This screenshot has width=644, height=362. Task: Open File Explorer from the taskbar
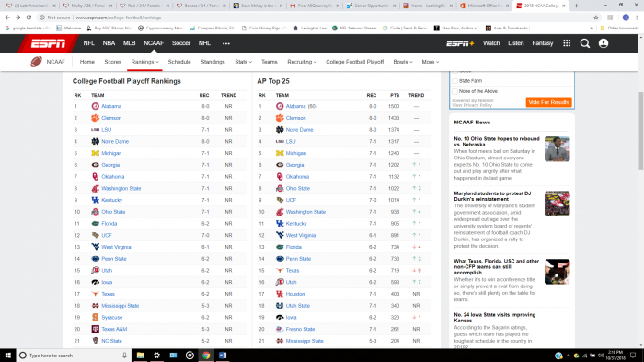point(141,356)
